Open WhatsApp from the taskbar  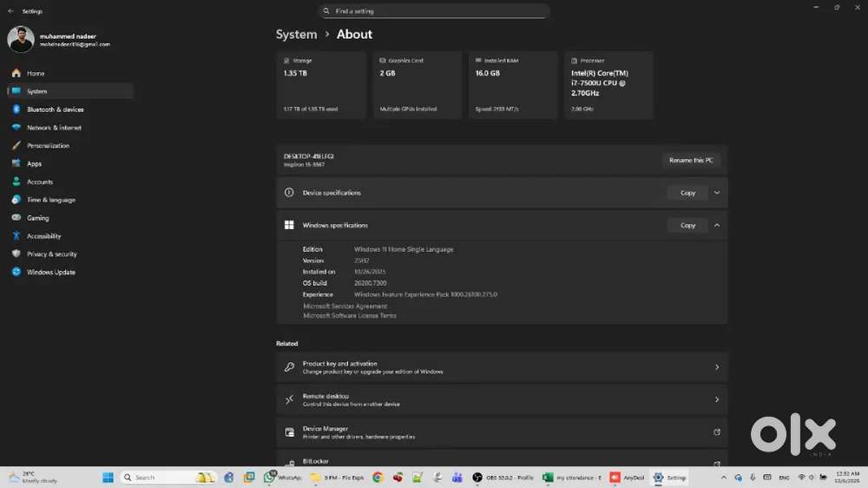click(x=283, y=478)
